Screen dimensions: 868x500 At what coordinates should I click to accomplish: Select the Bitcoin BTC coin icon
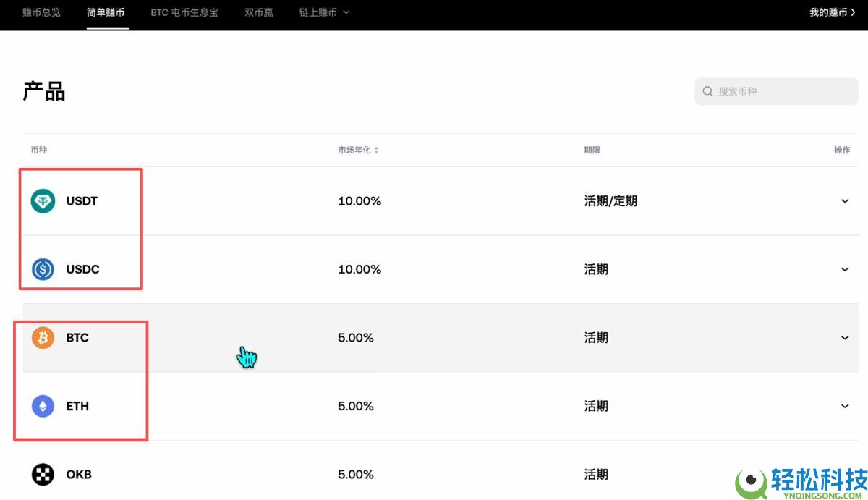click(42, 337)
